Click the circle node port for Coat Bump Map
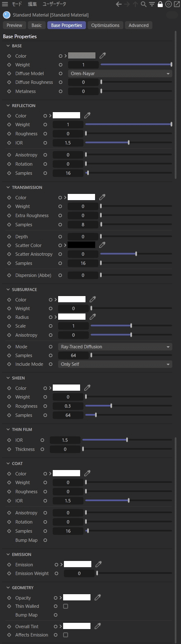The height and width of the screenshot is (644, 181). [45, 540]
